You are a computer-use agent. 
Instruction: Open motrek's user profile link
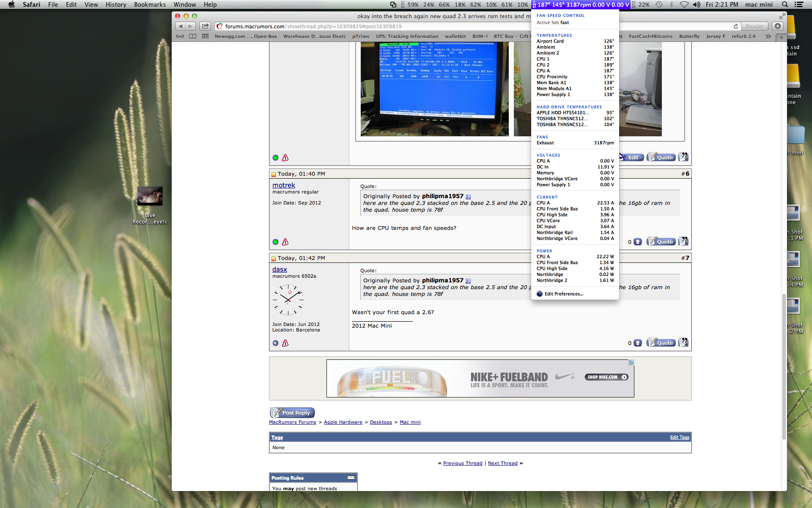point(284,185)
